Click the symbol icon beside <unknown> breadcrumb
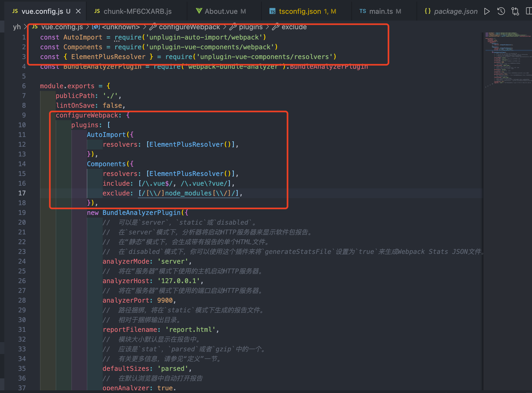532x393 pixels. tap(96, 27)
